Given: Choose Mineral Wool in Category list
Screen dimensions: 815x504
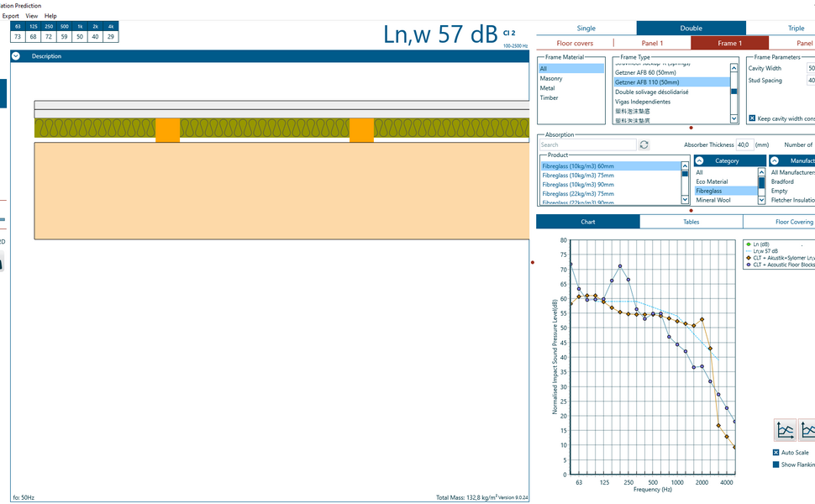Looking at the screenshot, I should click(x=712, y=200).
